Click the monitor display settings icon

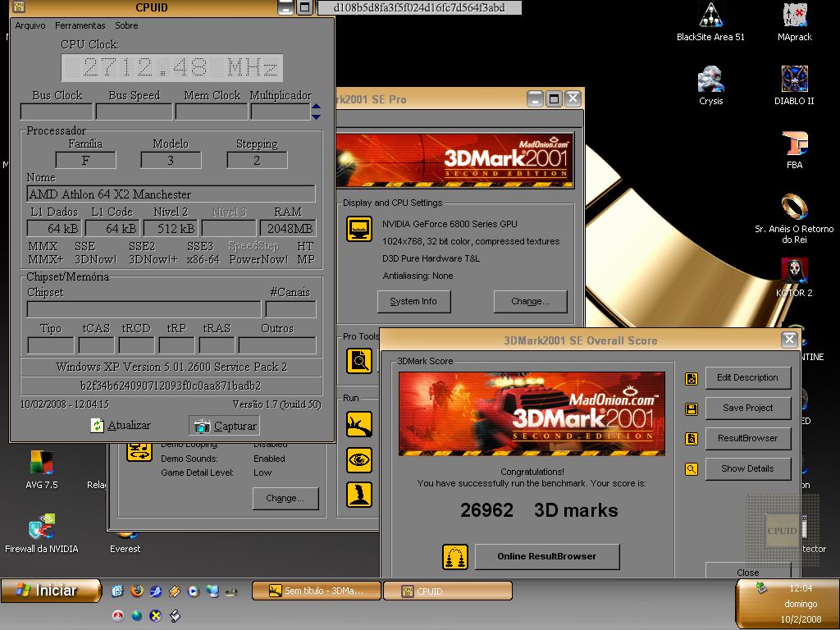point(359,230)
